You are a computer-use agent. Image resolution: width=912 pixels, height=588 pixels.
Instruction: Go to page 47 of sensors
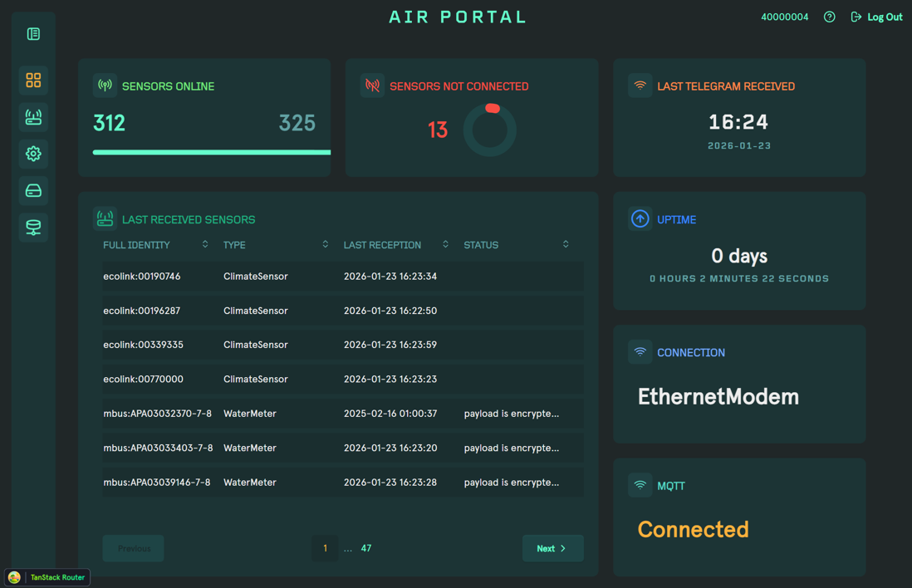[365, 548]
